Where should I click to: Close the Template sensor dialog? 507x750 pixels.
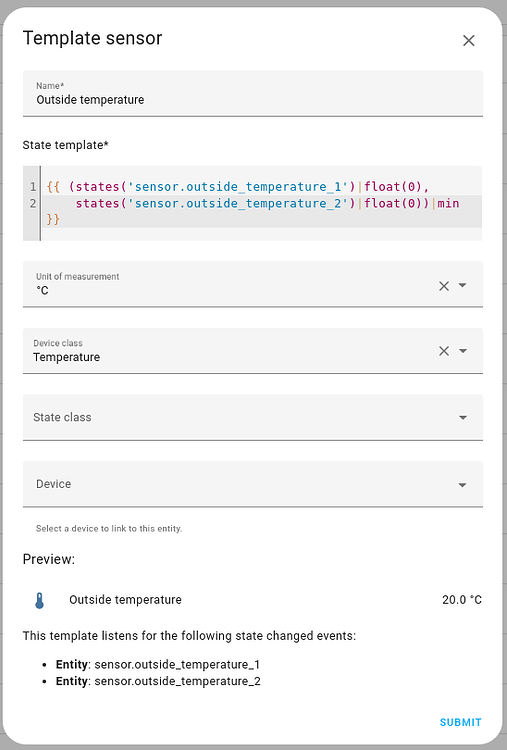[469, 41]
